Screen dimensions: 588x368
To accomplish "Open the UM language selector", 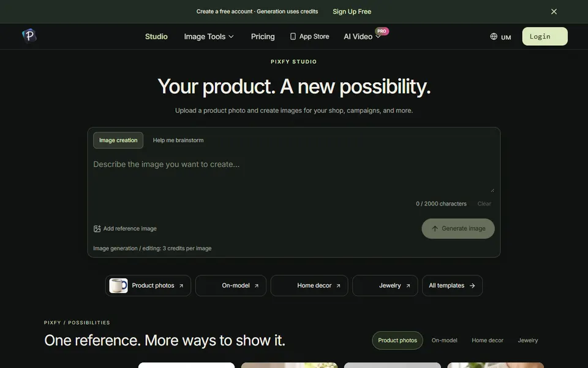I will 500,37.
